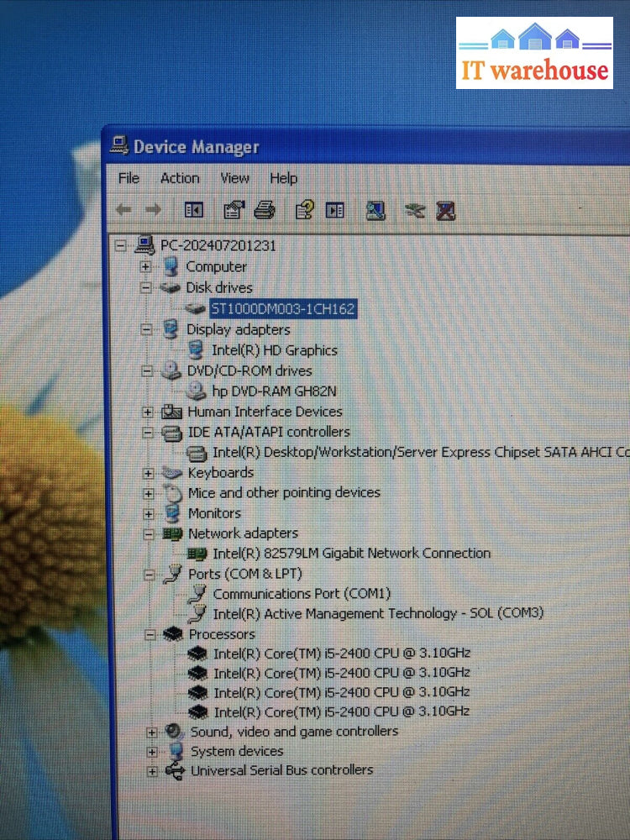
Task: Expand the System devices category
Action: point(152,752)
